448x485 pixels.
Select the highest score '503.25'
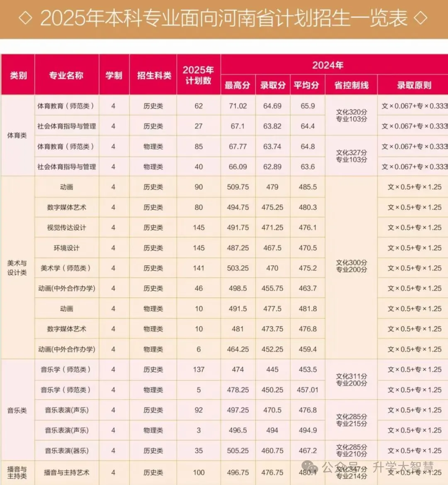238,268
